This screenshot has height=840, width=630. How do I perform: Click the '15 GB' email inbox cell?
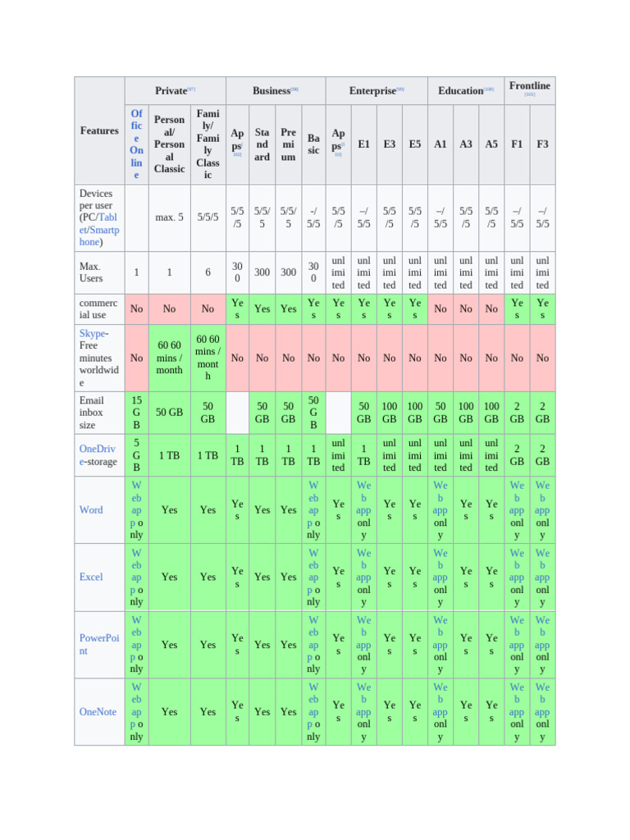point(137,412)
